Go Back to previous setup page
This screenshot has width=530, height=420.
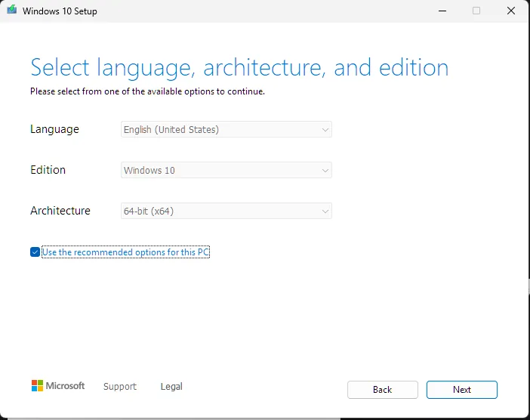point(383,390)
